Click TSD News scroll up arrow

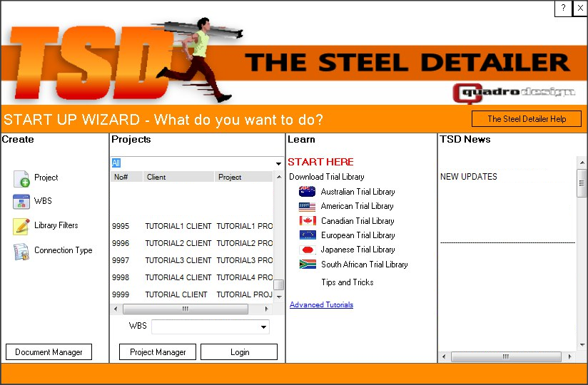(582, 163)
